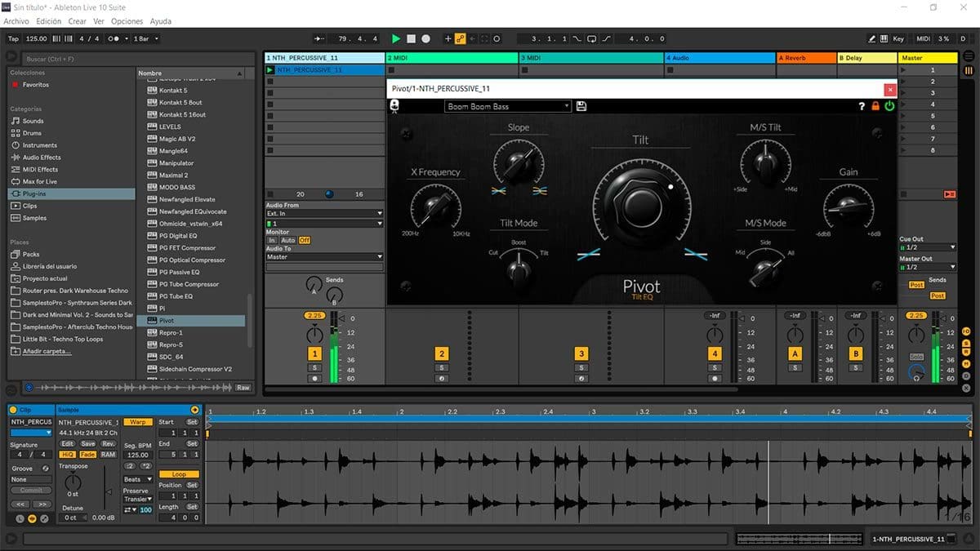
Task: Toggle Pivot plugin power button
Action: click(x=889, y=106)
